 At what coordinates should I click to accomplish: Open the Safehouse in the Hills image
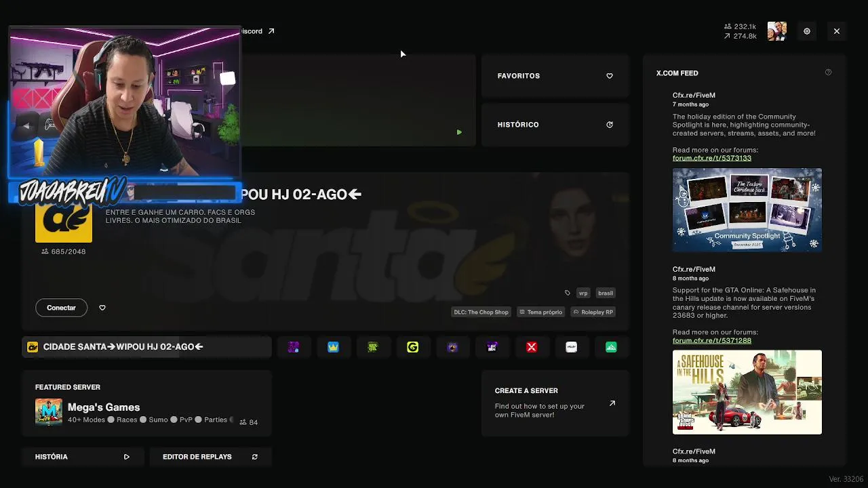tap(747, 392)
